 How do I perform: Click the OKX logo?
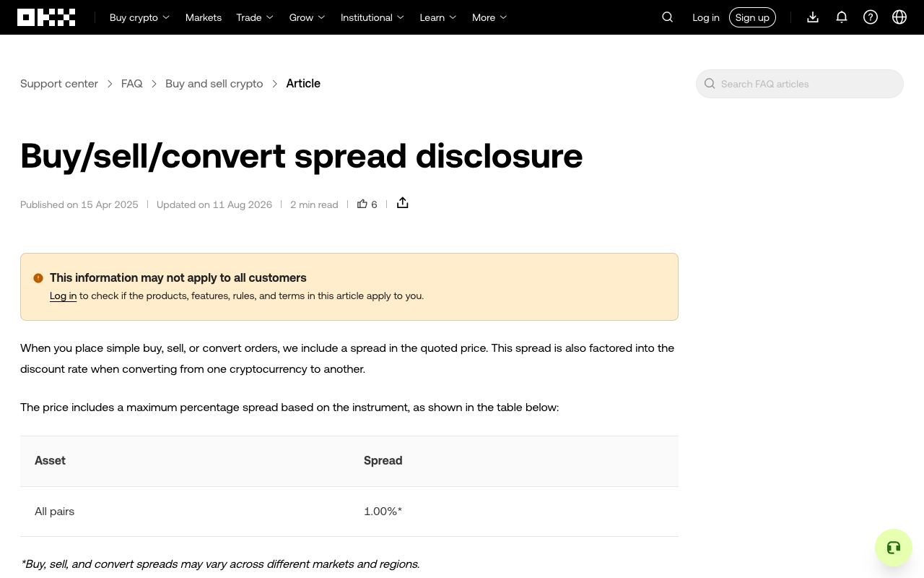(x=46, y=17)
